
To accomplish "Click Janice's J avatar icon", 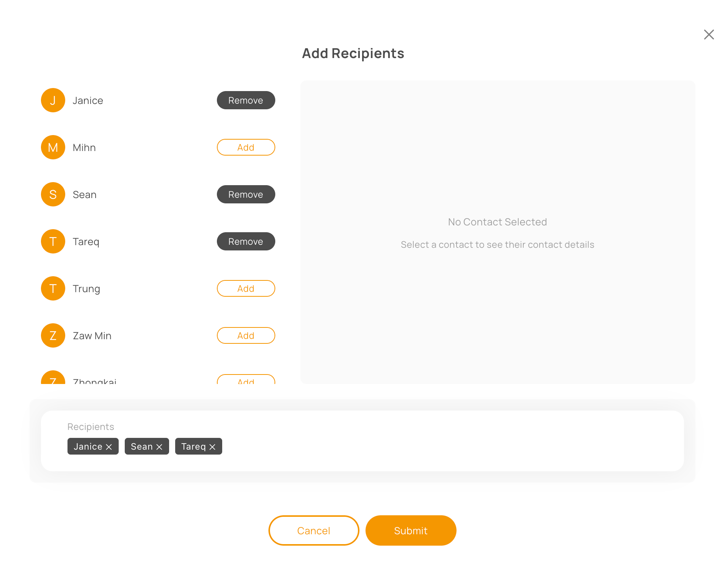I will (53, 100).
